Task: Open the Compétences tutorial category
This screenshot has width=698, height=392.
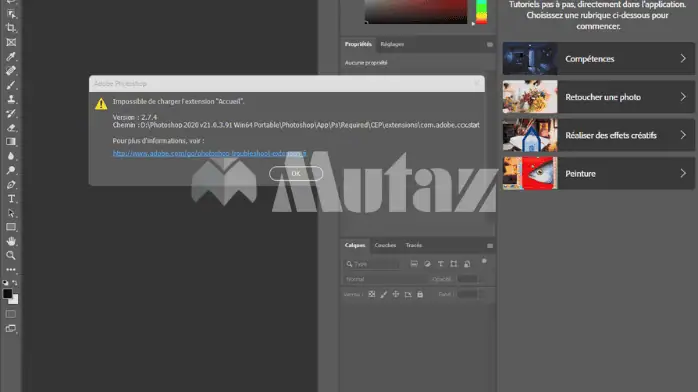Action: [x=598, y=58]
